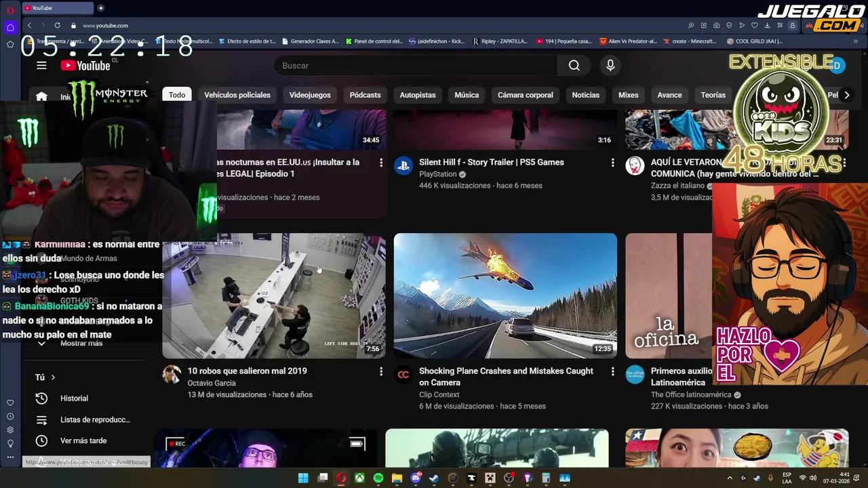Viewport: 868px width, 488px height.
Task: Open Silent Hill f Story Trailer title
Action: (x=492, y=162)
